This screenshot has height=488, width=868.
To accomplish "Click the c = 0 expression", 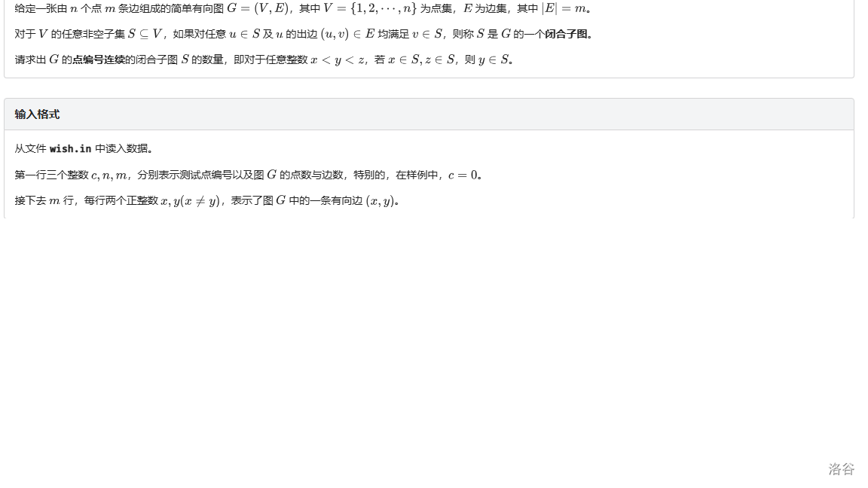I will (x=463, y=175).
